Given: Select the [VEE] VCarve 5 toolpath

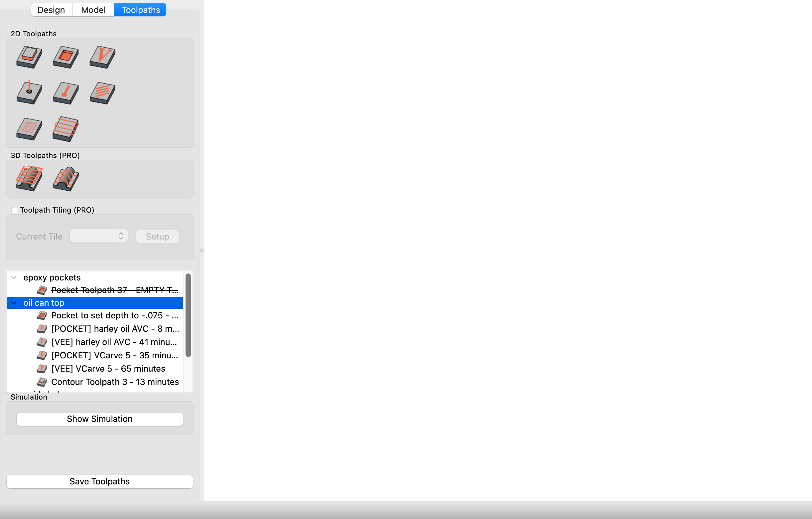Looking at the screenshot, I should (108, 369).
